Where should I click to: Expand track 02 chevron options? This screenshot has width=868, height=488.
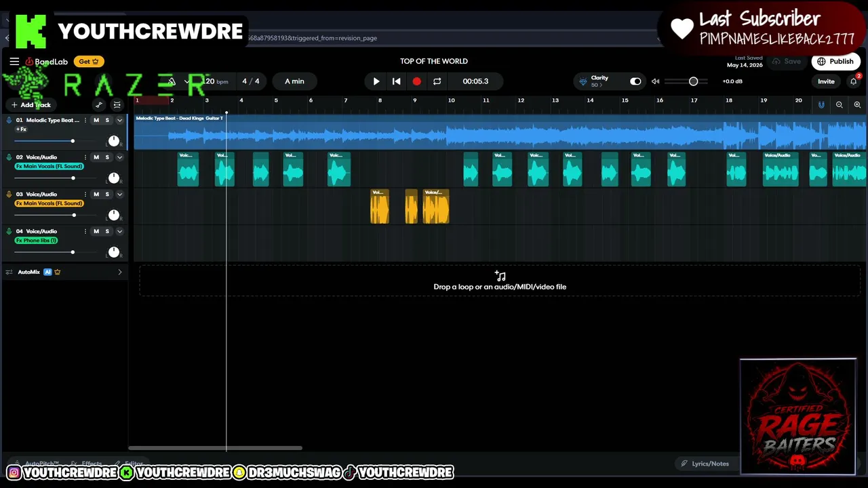(x=119, y=157)
